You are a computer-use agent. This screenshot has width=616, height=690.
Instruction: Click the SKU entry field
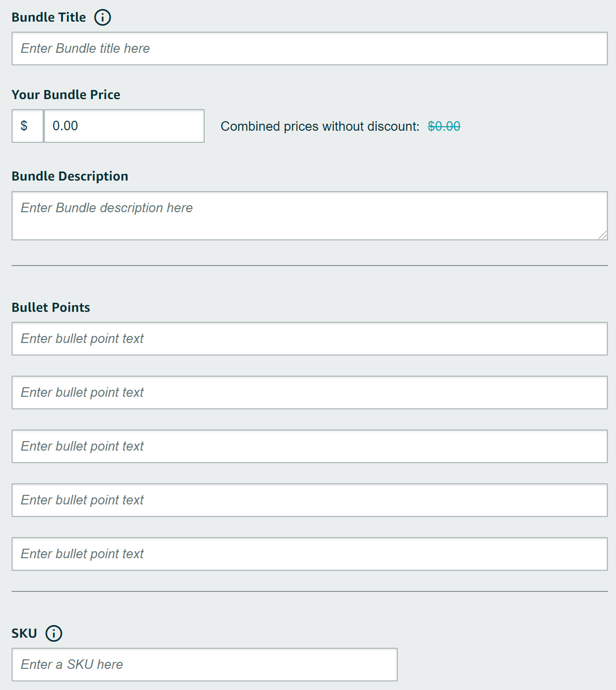coord(204,664)
